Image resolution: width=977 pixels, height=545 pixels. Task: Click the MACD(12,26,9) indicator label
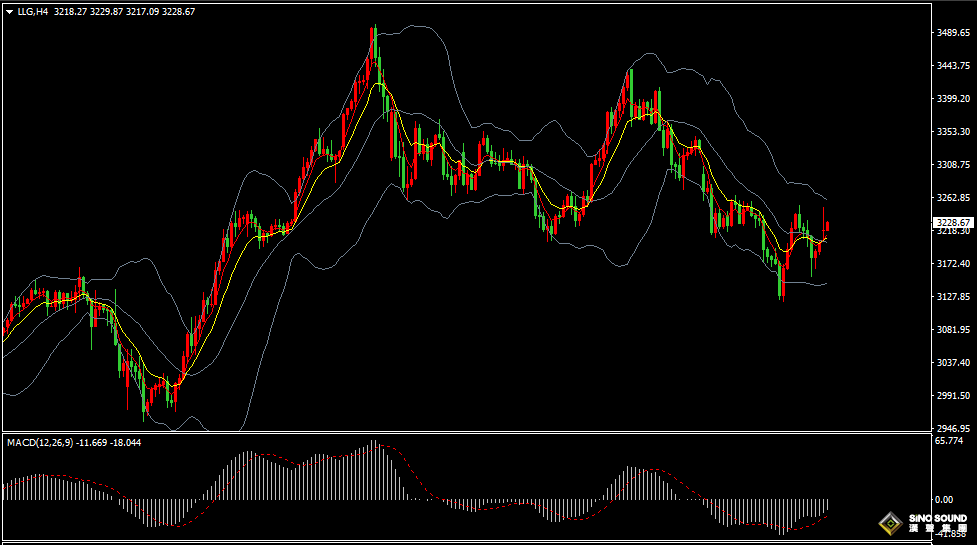[39, 442]
